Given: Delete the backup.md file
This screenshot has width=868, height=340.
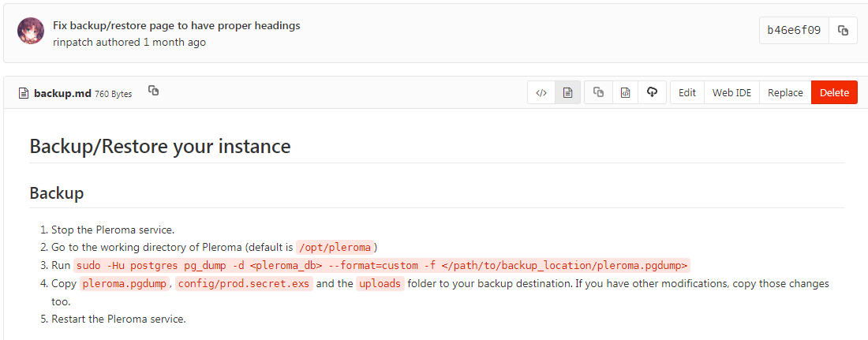Looking at the screenshot, I should pos(834,92).
